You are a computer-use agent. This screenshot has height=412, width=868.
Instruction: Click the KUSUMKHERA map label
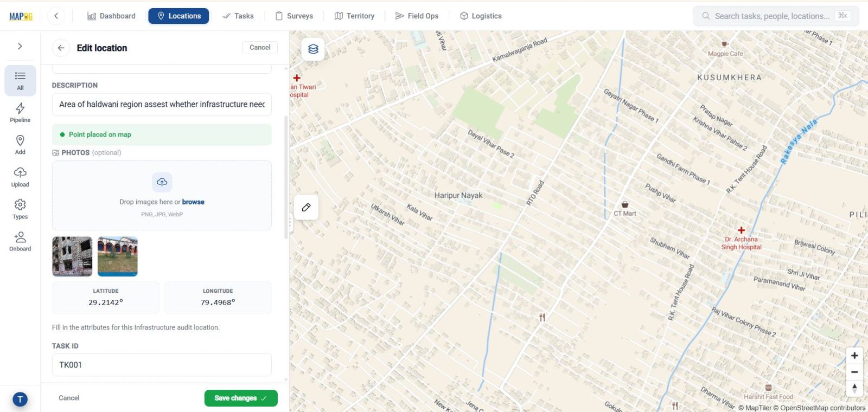[x=729, y=78]
